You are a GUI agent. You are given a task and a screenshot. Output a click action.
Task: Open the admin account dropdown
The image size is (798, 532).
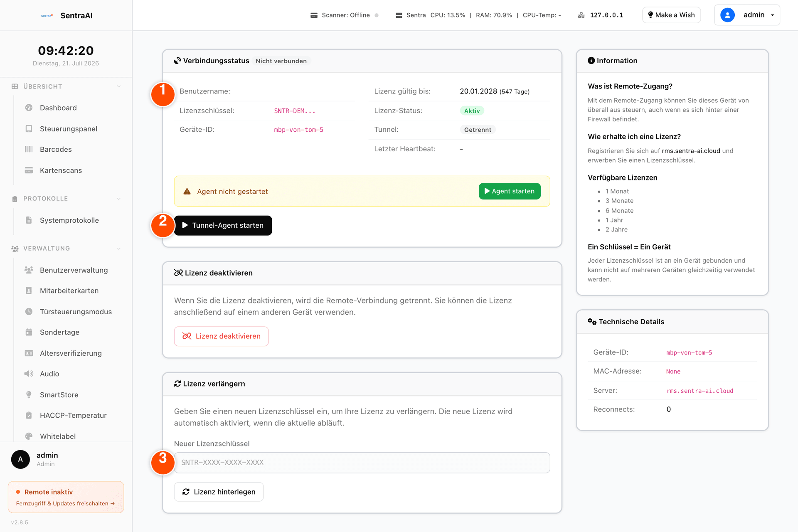click(747, 15)
